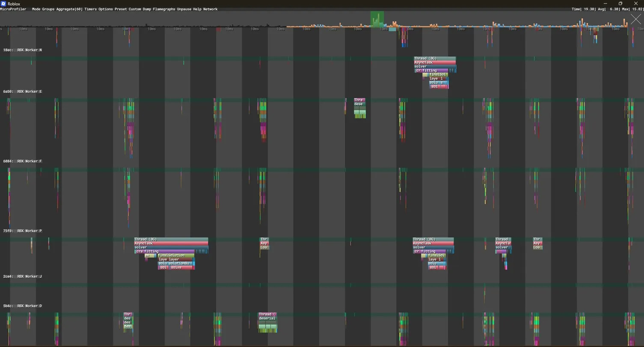The width and height of the screenshot is (644, 347).
Task: Select the '75f0: RBX Worker P' thread label
Action: tap(23, 231)
